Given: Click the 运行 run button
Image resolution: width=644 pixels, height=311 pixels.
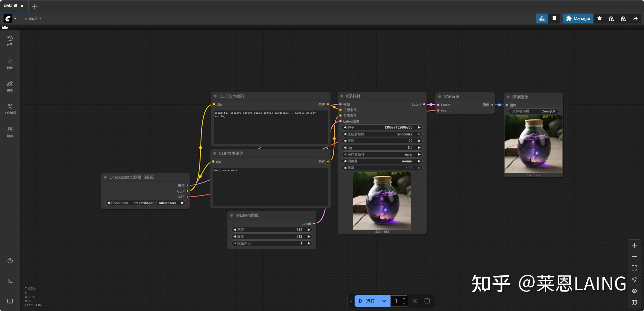Looking at the screenshot, I should click(x=367, y=301).
